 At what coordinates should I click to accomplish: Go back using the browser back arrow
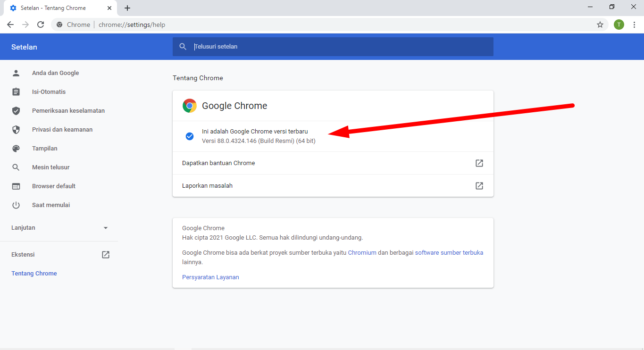coord(10,25)
